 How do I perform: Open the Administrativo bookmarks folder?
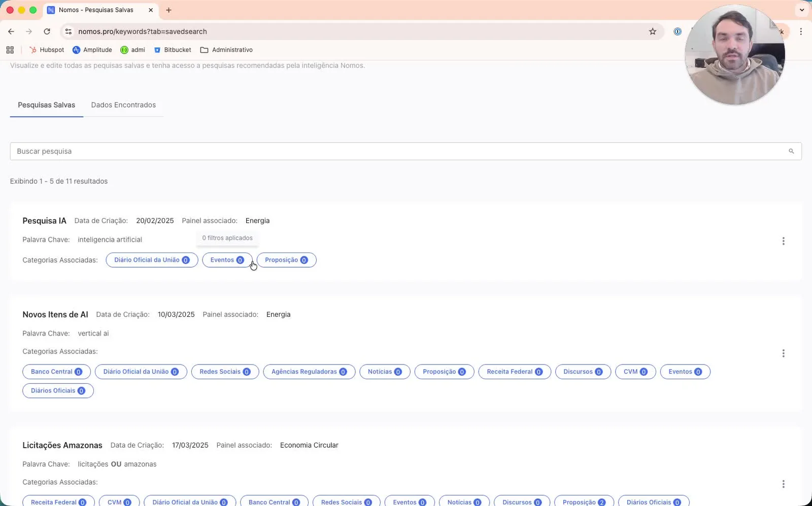(x=226, y=50)
